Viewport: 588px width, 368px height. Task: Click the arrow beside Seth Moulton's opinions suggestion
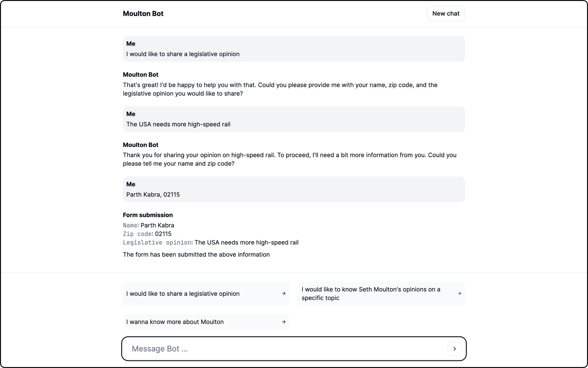[x=459, y=294]
